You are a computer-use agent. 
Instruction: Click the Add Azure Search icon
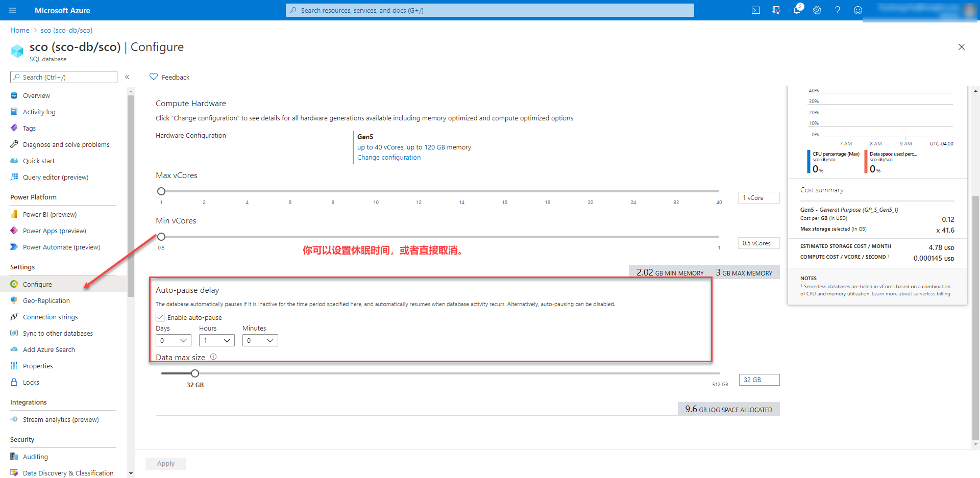[x=14, y=349]
